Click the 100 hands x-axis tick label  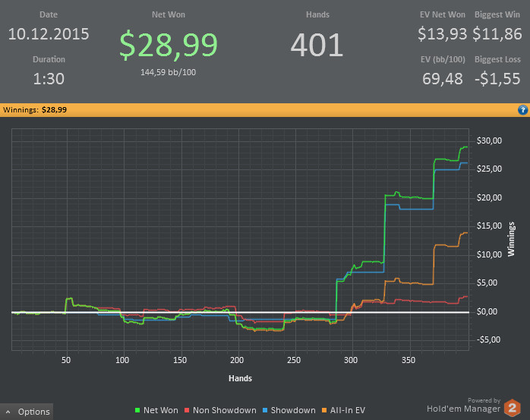tap(122, 360)
